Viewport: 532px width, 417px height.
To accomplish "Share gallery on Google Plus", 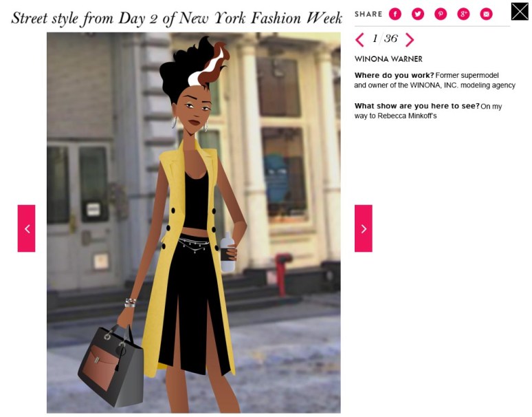I will 463,14.
